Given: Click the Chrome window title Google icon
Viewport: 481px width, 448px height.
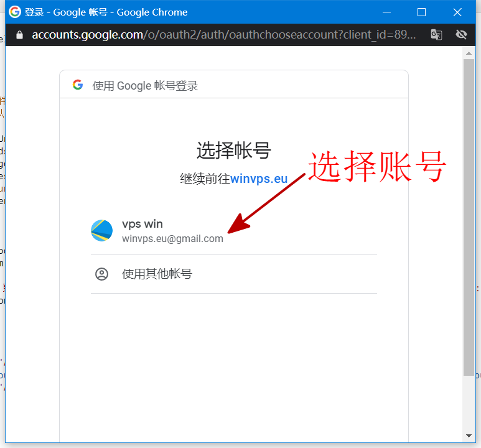Looking at the screenshot, I should [x=15, y=12].
